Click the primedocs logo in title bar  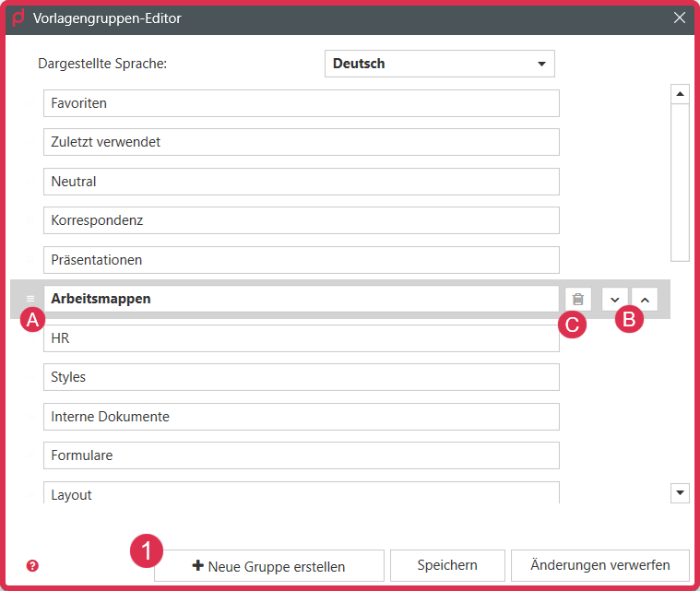click(x=18, y=18)
